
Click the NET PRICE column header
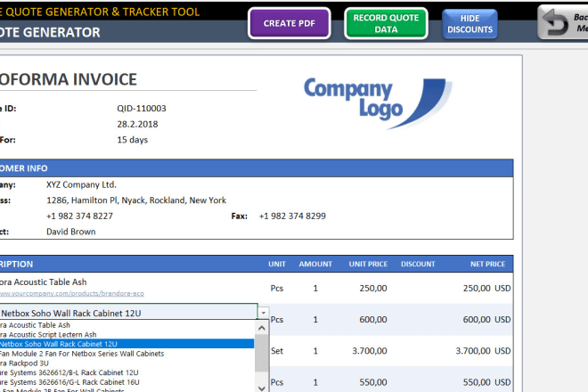(x=487, y=264)
